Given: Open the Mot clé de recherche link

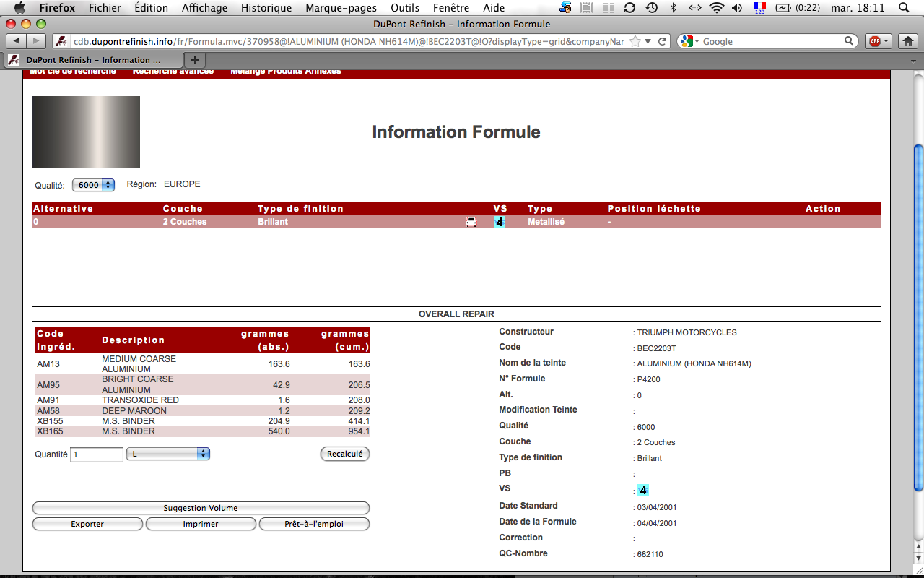Looking at the screenshot, I should (73, 72).
